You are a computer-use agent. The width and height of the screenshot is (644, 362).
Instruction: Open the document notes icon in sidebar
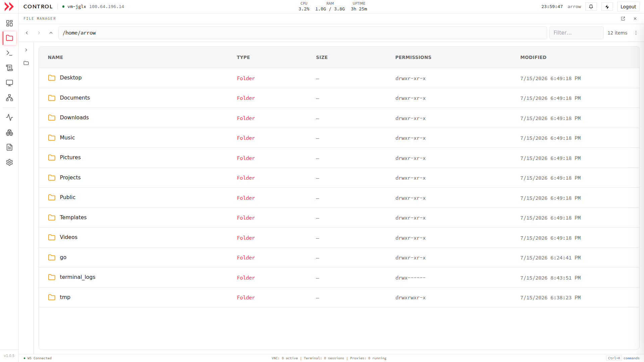pyautogui.click(x=9, y=147)
